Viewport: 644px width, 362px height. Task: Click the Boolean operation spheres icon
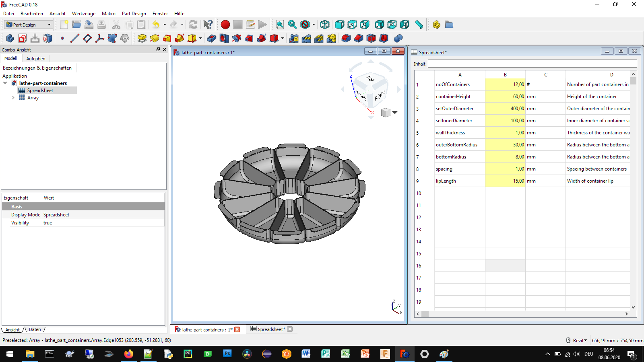[x=398, y=38]
